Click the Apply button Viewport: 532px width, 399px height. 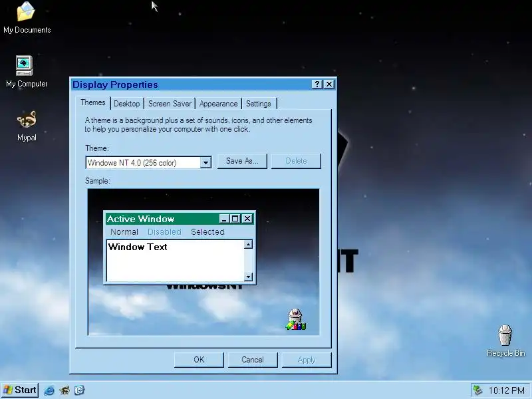[x=307, y=360]
